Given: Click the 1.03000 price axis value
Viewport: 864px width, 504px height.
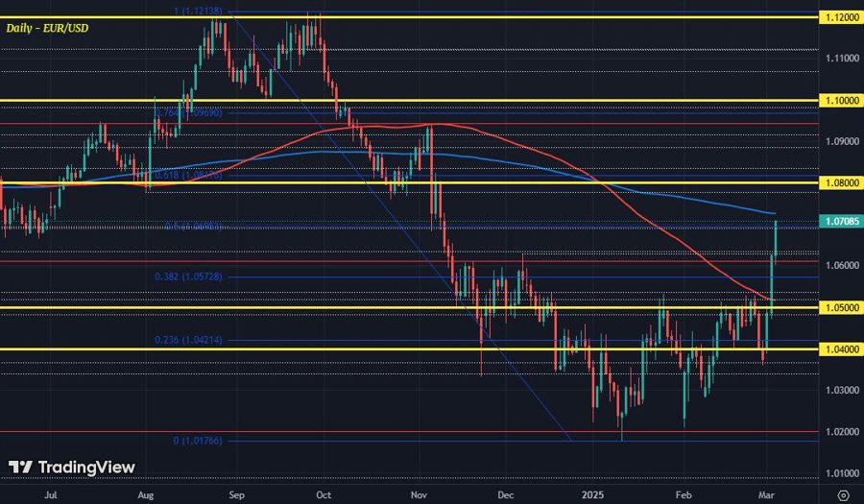Looking at the screenshot, I should [x=842, y=390].
